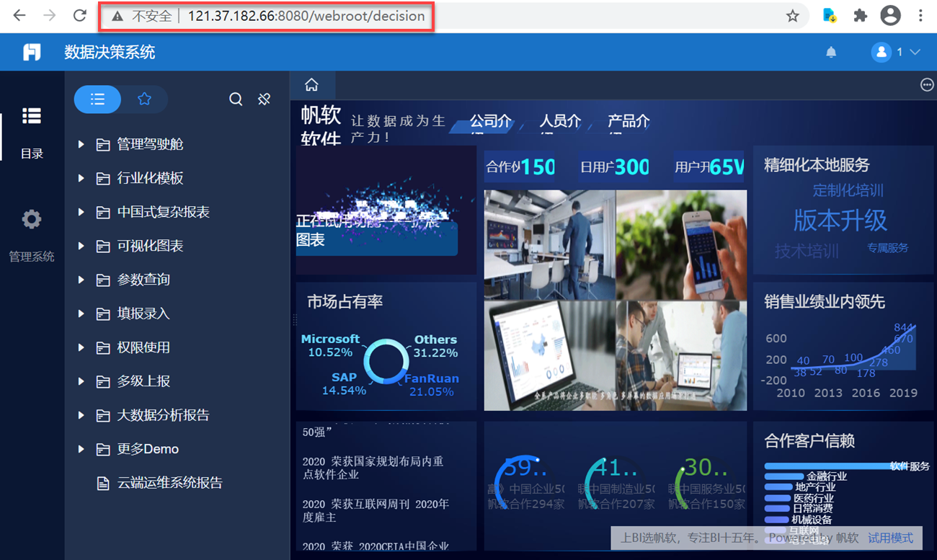This screenshot has height=560, width=937.
Task: Switch to the directory list view toggle
Action: pos(97,99)
